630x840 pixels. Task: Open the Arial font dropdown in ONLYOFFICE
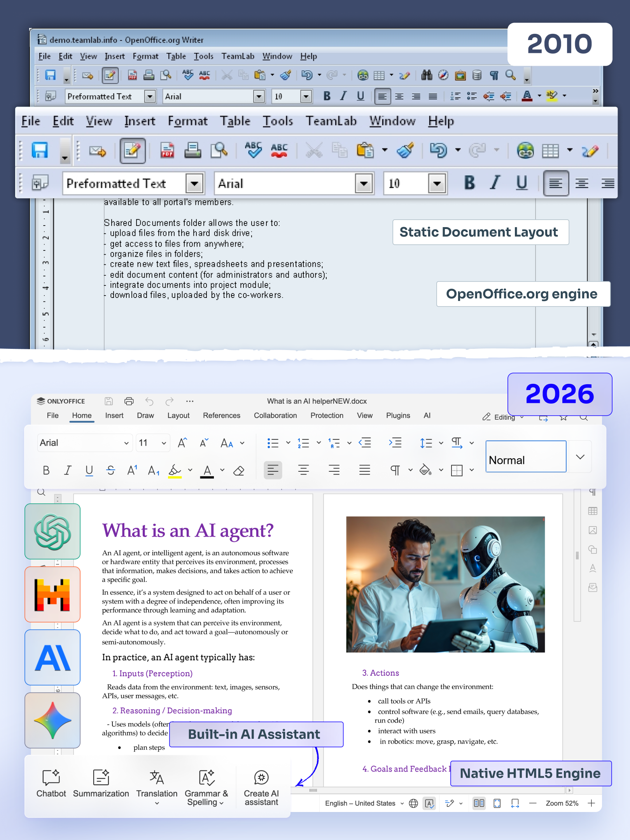126,443
